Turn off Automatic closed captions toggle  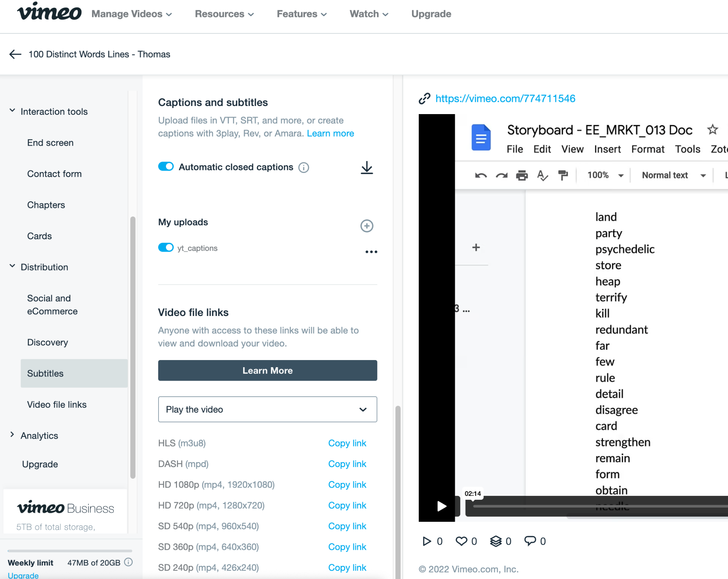(x=166, y=166)
